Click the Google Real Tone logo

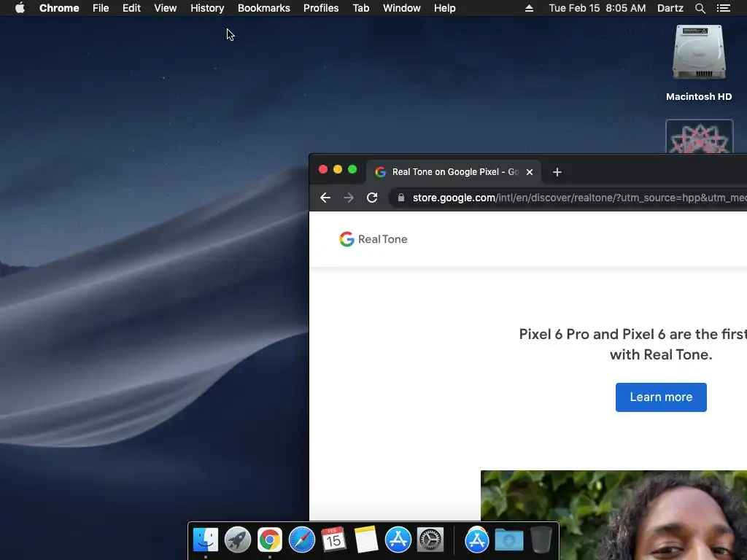[373, 239]
